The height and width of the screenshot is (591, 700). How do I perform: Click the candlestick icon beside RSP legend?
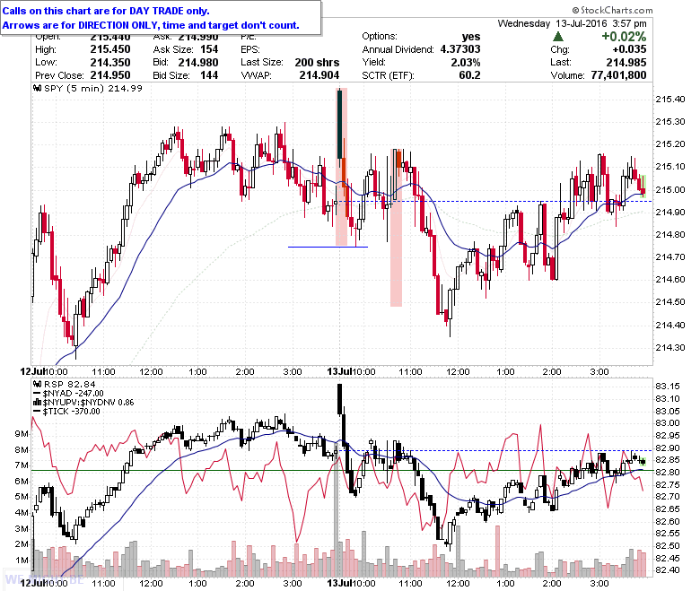38,384
